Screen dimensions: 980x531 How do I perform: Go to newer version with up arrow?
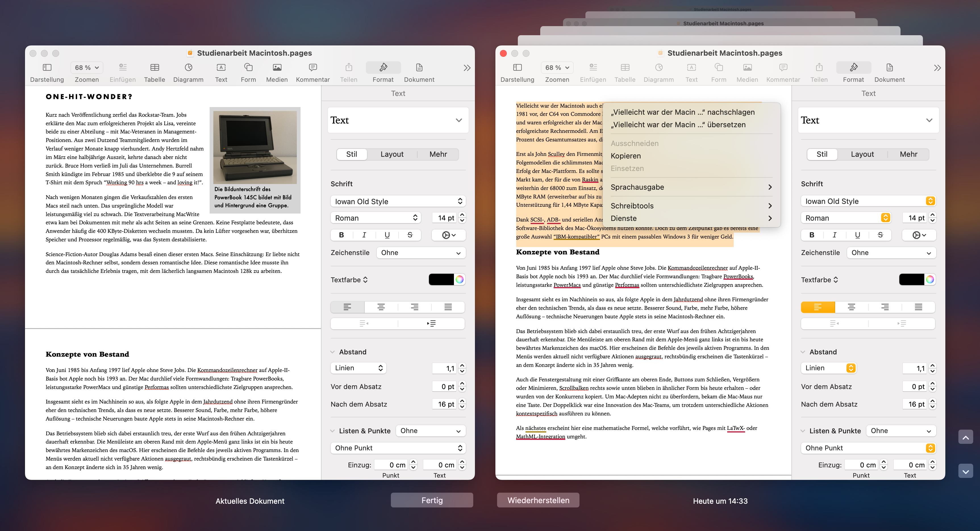(x=966, y=437)
